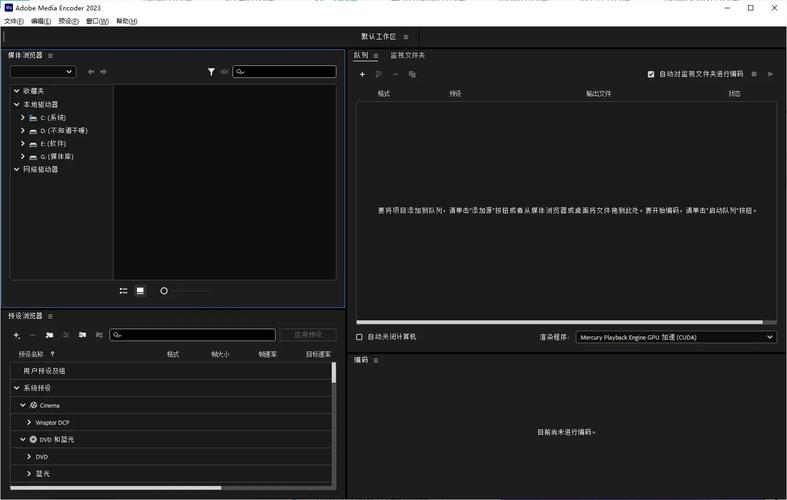Click the 目标速率 column header
The width and height of the screenshot is (787, 500).
(x=319, y=354)
